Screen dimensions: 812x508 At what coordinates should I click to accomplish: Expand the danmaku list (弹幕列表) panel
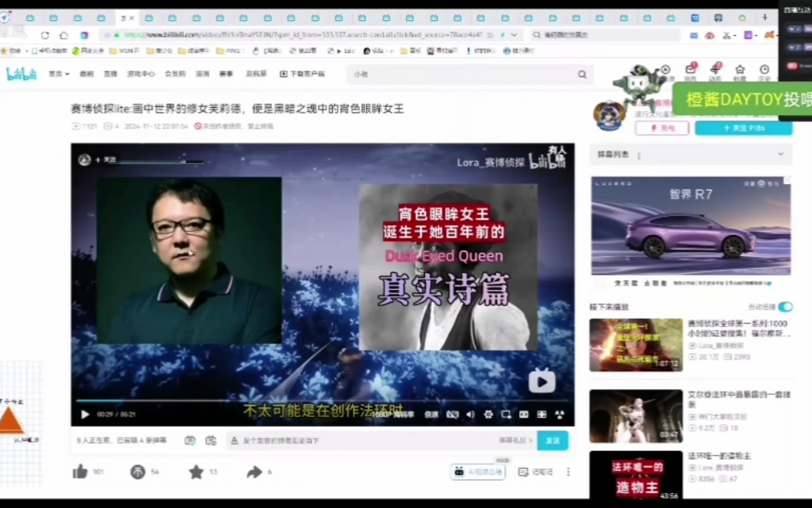(x=780, y=155)
